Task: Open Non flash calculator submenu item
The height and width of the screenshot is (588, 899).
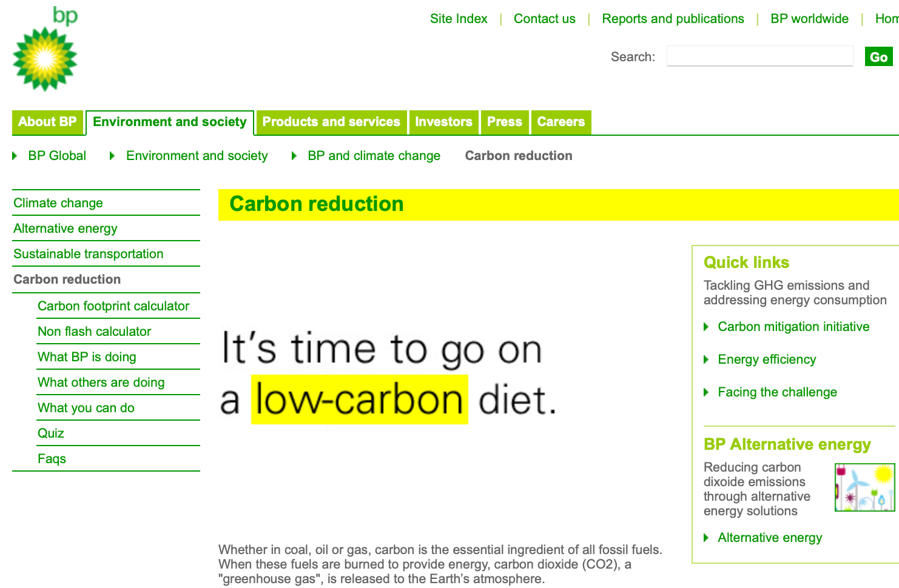Action: (x=94, y=332)
